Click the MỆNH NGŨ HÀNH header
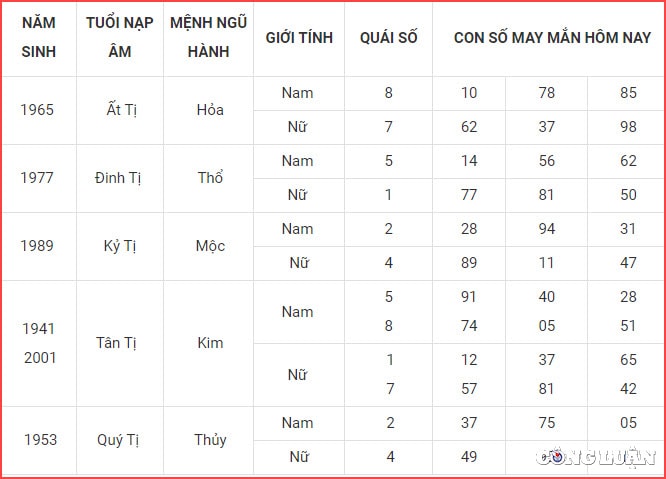This screenshot has height=479, width=666. (x=209, y=37)
